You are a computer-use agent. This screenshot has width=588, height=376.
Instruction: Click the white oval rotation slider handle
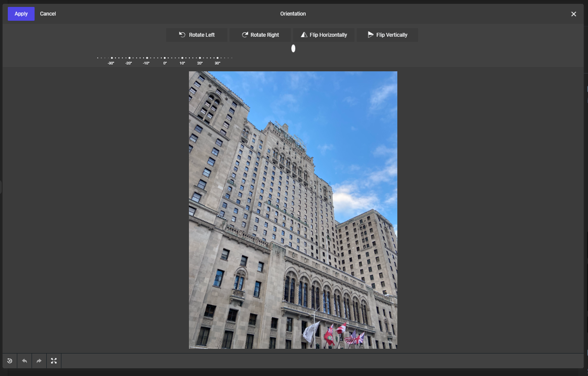(x=293, y=48)
